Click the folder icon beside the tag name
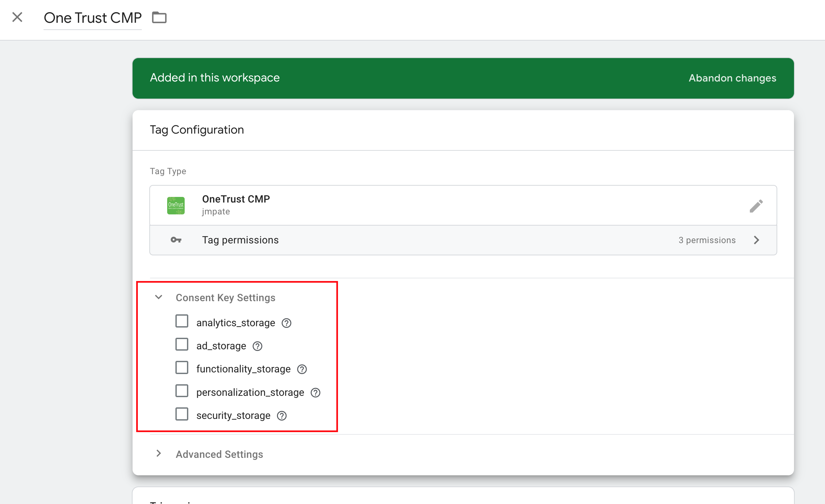This screenshot has width=825, height=504. point(159,17)
